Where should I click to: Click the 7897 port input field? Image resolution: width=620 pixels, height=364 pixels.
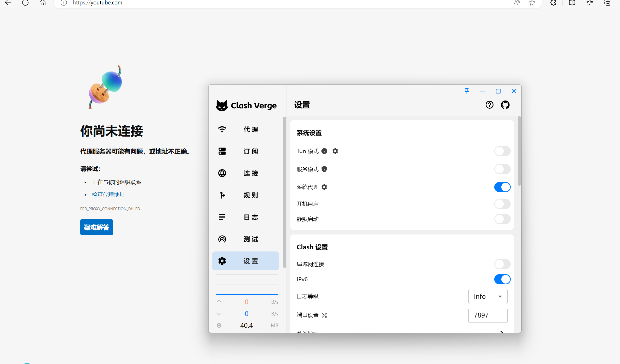[488, 315]
